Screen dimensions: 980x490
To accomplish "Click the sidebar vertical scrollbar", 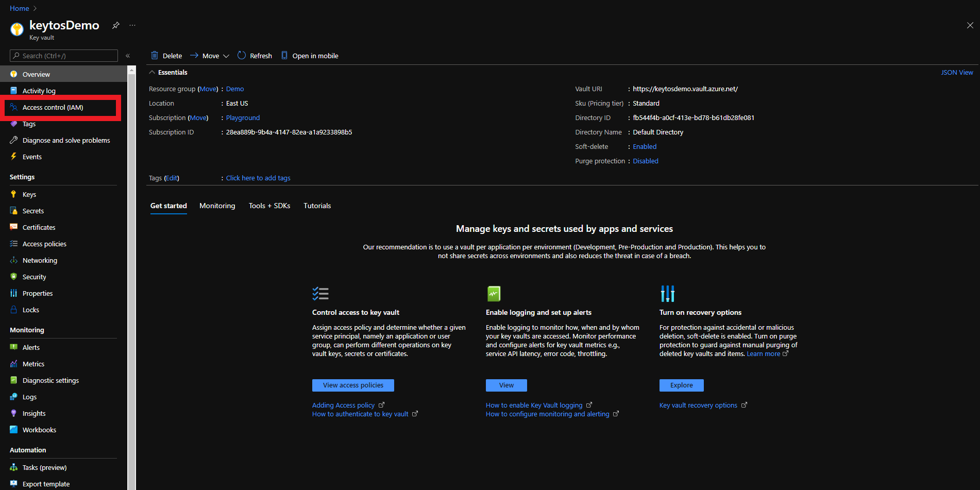I will pos(132,281).
